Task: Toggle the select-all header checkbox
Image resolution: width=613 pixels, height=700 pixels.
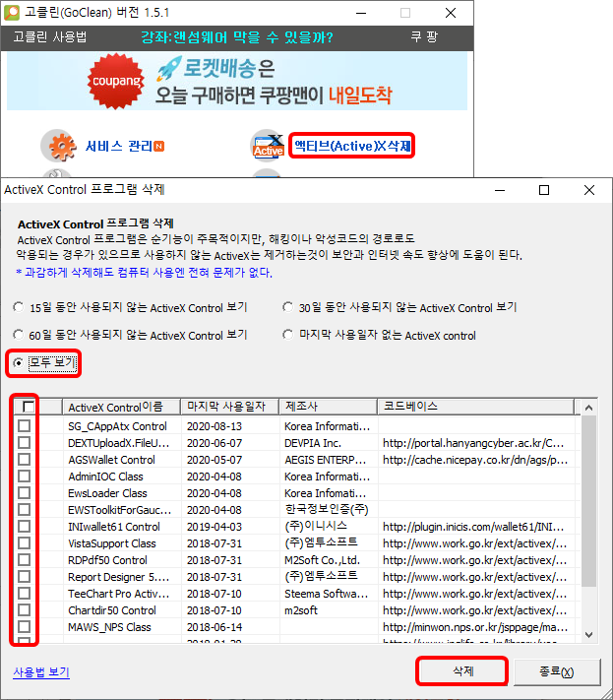Action: tap(29, 407)
